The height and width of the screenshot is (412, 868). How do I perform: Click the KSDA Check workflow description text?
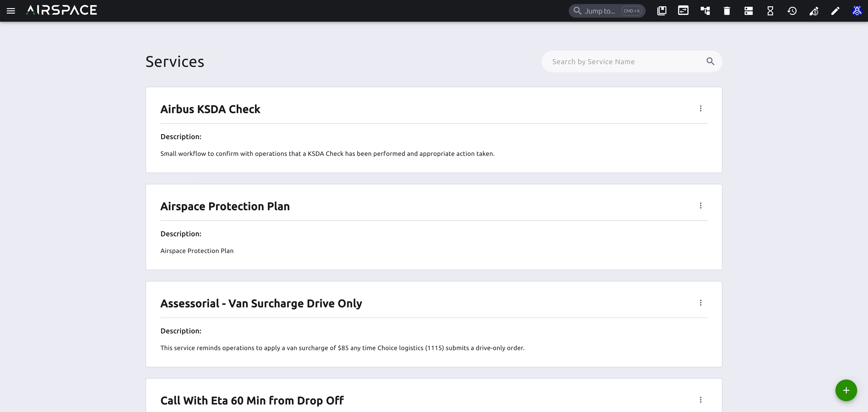coord(328,154)
